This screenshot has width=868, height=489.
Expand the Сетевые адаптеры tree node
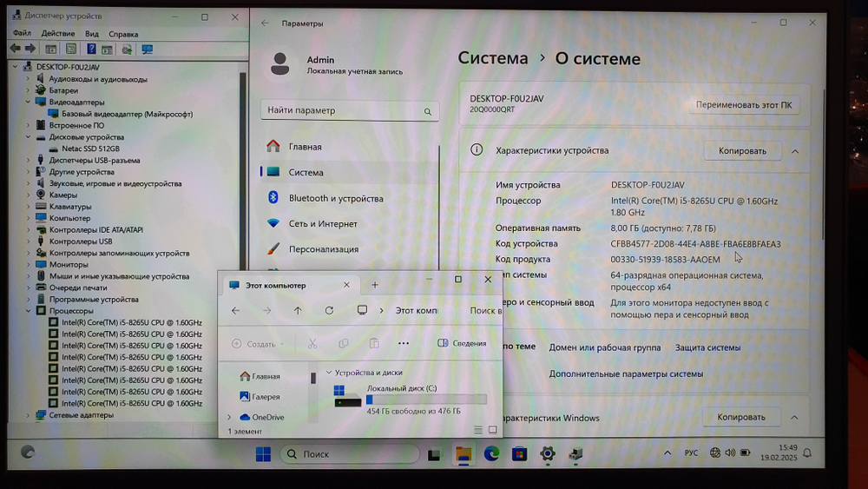tap(28, 415)
